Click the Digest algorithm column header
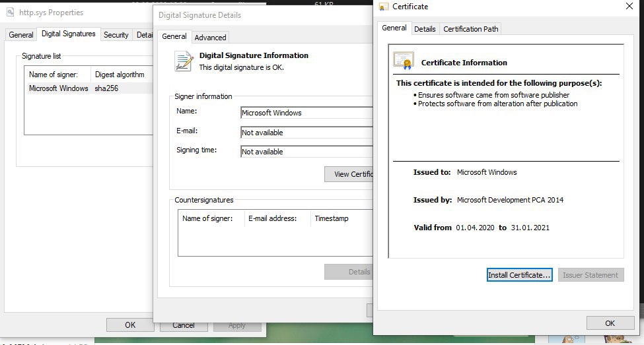 coord(122,75)
